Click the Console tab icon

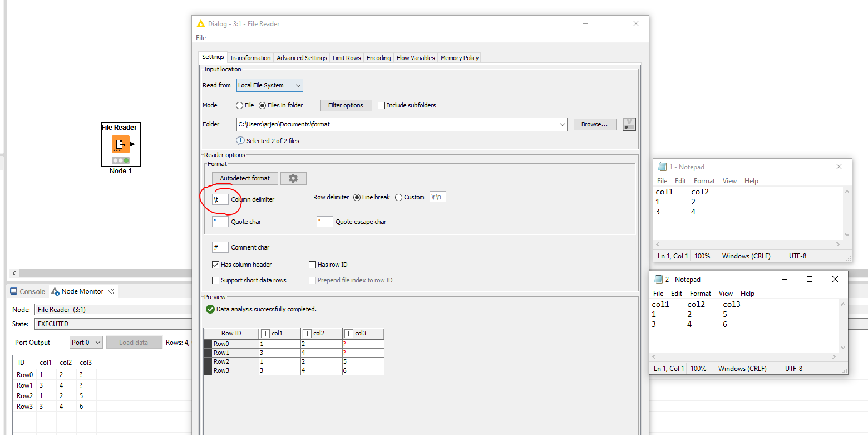pos(14,291)
